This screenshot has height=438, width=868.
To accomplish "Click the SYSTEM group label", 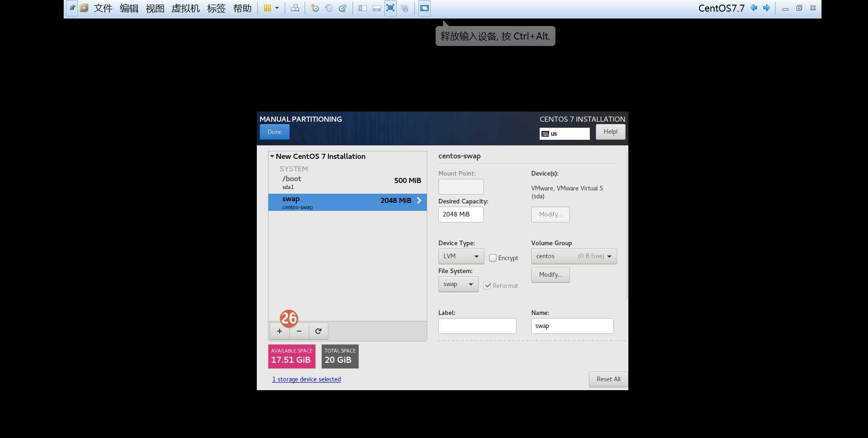I will click(x=294, y=169).
